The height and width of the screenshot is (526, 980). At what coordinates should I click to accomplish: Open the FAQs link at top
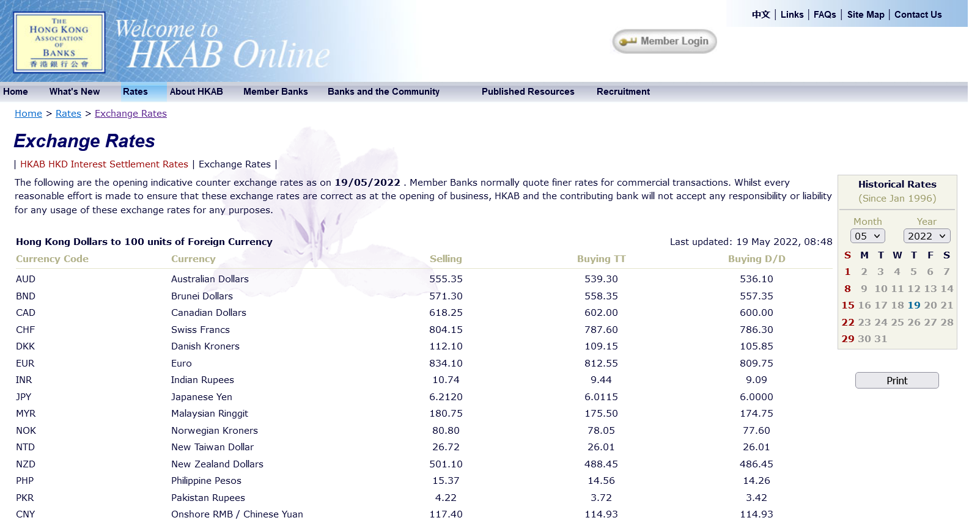(824, 15)
